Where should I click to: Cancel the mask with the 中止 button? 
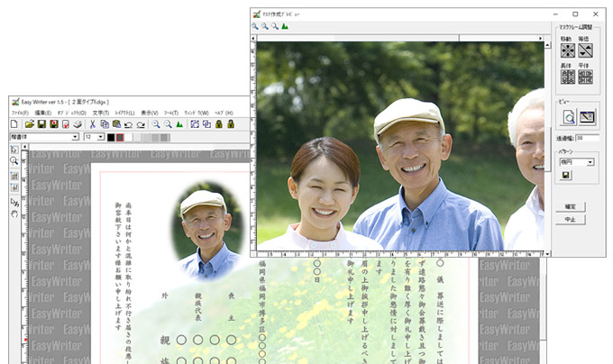pos(571,219)
